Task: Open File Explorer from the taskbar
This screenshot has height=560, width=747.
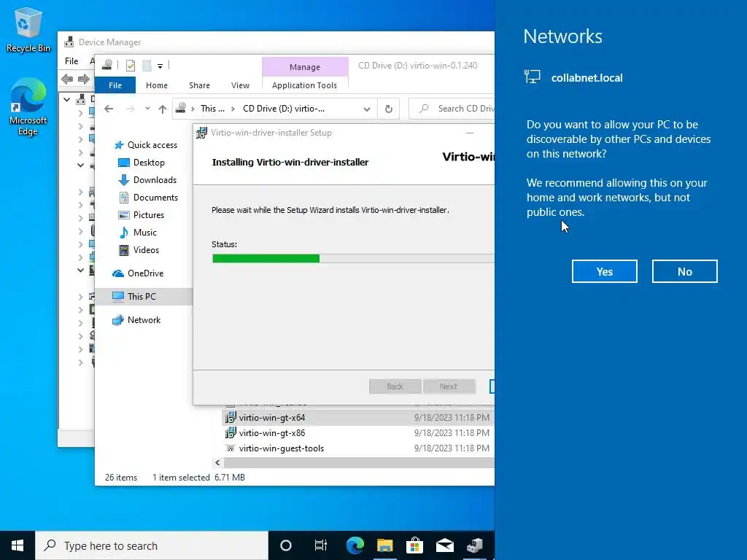Action: pyautogui.click(x=385, y=545)
